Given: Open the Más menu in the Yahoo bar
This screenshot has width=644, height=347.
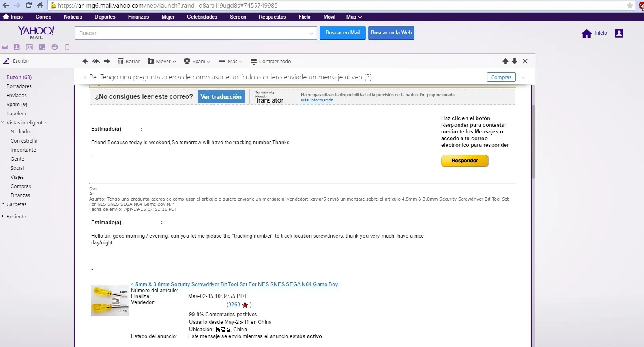Looking at the screenshot, I should coord(354,17).
